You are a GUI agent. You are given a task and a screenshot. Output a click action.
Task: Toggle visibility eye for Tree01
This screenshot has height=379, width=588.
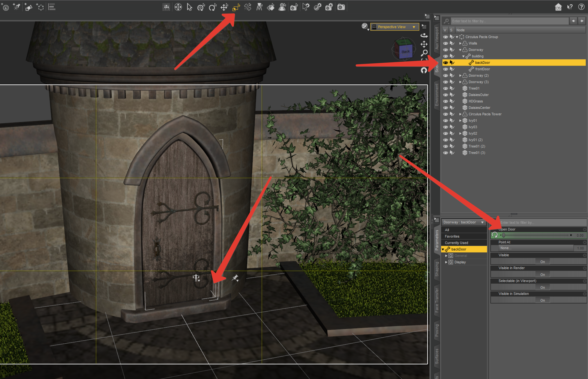(x=445, y=88)
